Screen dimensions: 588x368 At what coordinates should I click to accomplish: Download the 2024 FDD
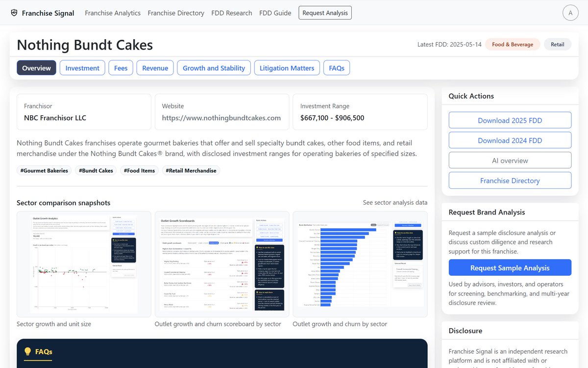(x=510, y=140)
